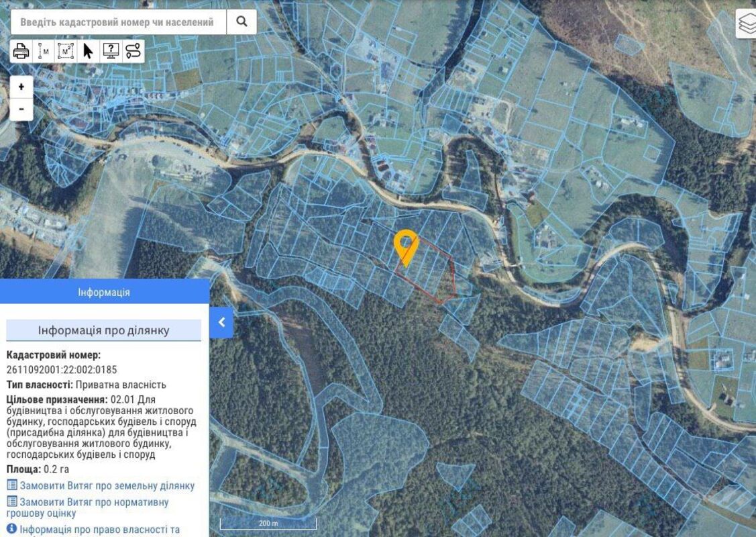Open Замовити Витяг про земельну ділянку link
This screenshot has width=756, height=537.
pos(107,485)
